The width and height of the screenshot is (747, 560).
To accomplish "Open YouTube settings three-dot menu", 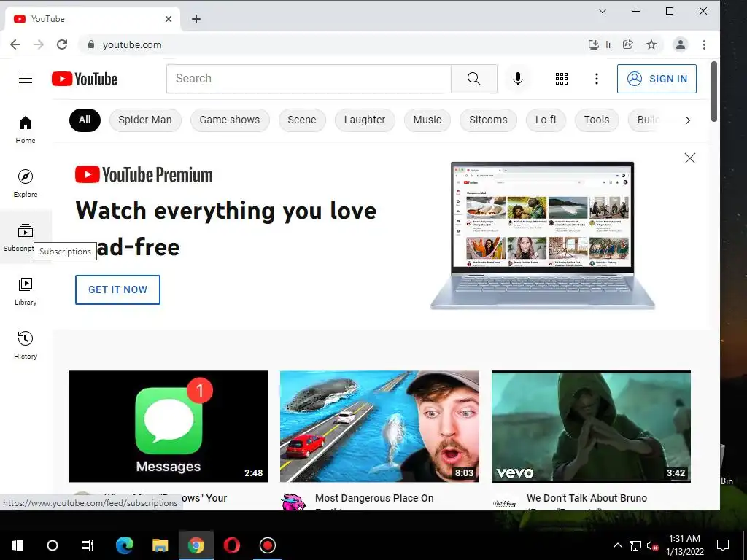I will click(597, 79).
